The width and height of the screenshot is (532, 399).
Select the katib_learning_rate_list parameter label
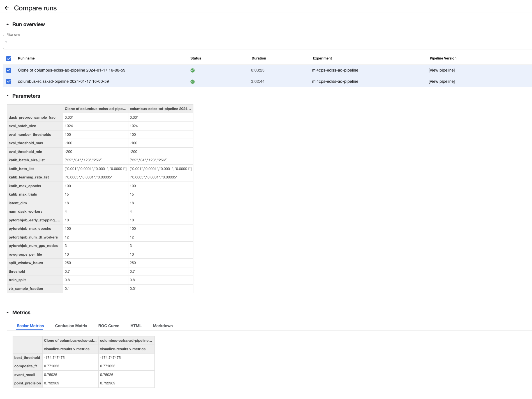coord(29,177)
